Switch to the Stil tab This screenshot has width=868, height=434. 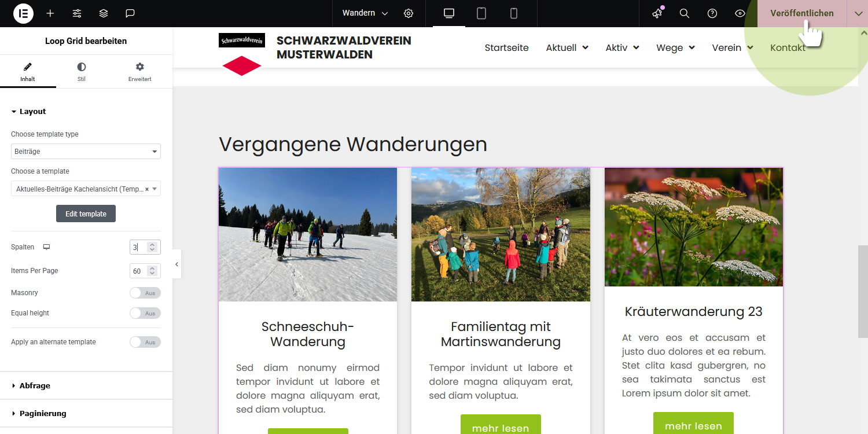click(82, 72)
